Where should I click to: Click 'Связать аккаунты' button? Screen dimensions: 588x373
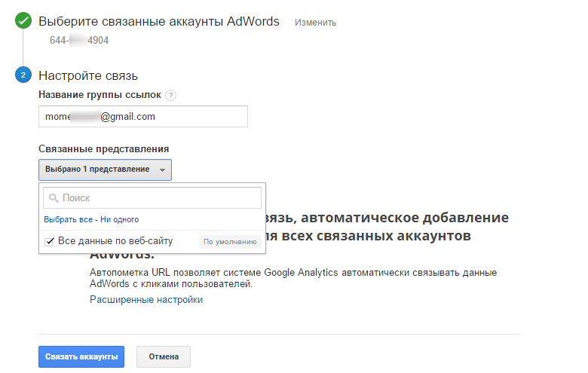(x=81, y=356)
